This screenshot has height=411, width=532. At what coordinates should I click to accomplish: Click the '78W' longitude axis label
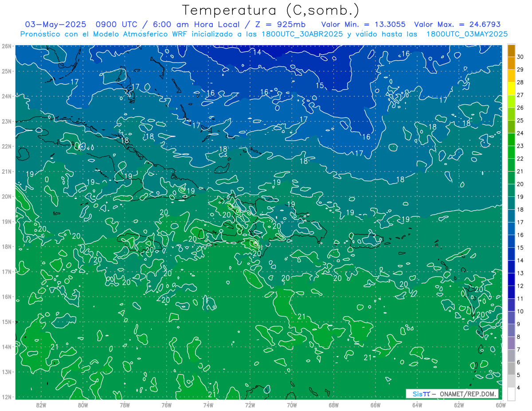click(125, 405)
